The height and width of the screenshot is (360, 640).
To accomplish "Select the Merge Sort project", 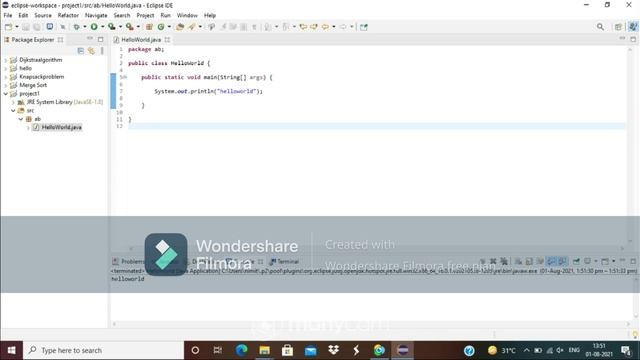I will tap(33, 85).
